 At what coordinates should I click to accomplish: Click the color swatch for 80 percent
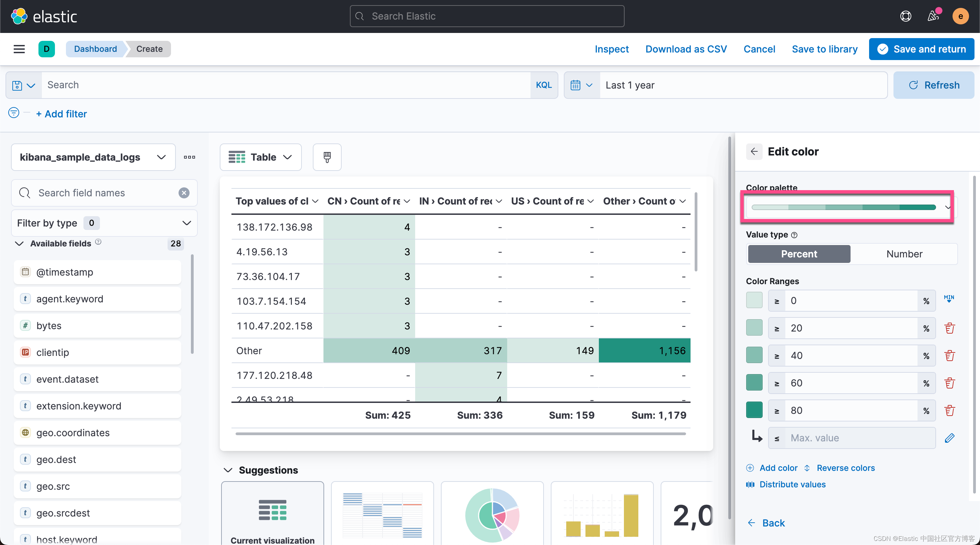pos(754,410)
